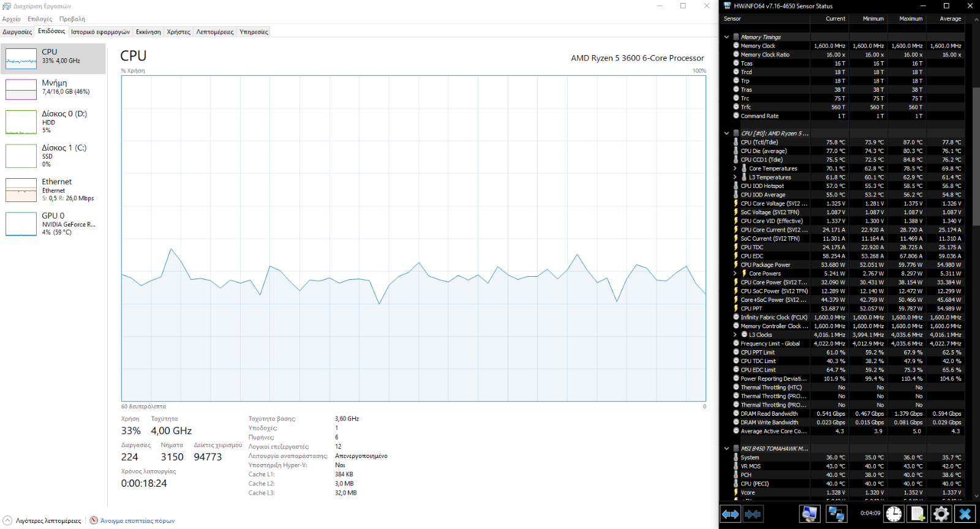Screen dimensions: 980x529
Task: Click the shrink layout arrows icon in HWiNFO
Action: (753, 514)
